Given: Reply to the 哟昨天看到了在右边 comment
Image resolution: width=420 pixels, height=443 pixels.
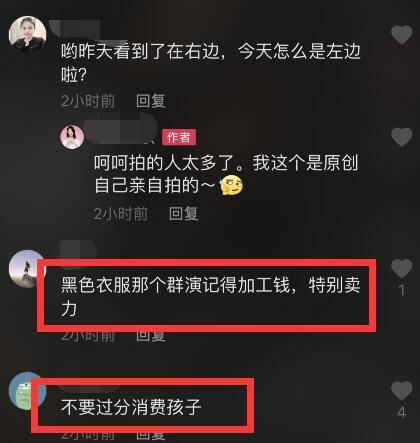Looking at the screenshot, I should pos(151,101).
